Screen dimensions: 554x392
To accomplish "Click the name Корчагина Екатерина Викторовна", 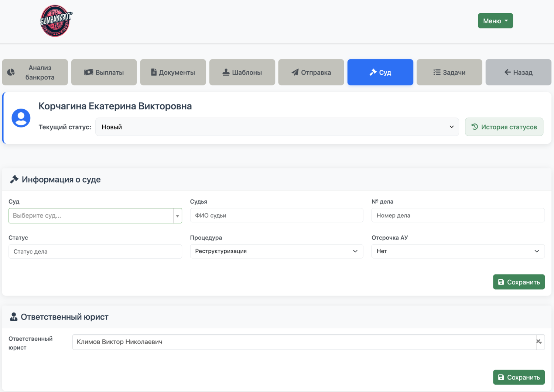I will click(x=115, y=106).
